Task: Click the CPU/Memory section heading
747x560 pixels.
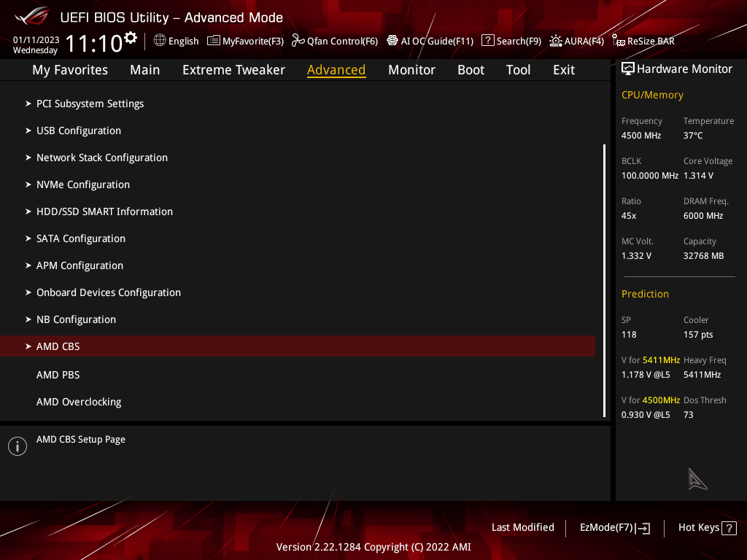Action: 652,95
